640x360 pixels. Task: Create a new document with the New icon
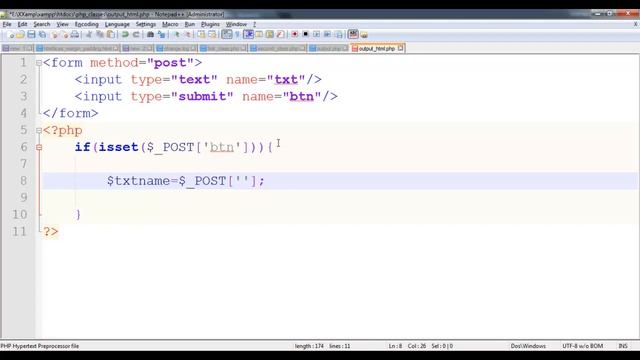[11, 35]
